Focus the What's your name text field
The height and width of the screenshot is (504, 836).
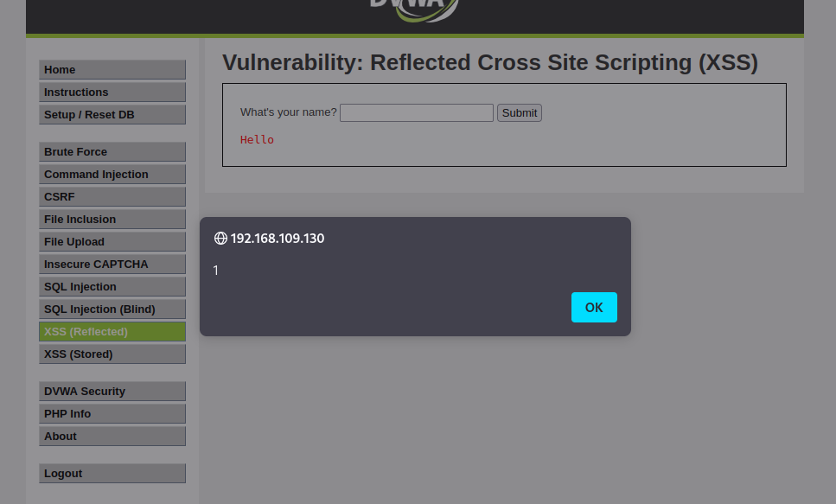pyautogui.click(x=417, y=112)
